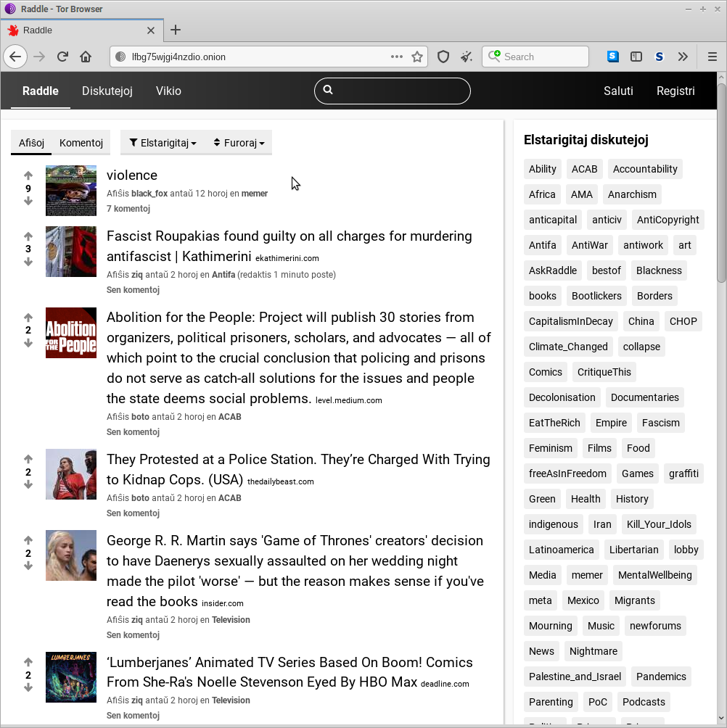Downvote the Fascist Roupakias post

(28, 262)
